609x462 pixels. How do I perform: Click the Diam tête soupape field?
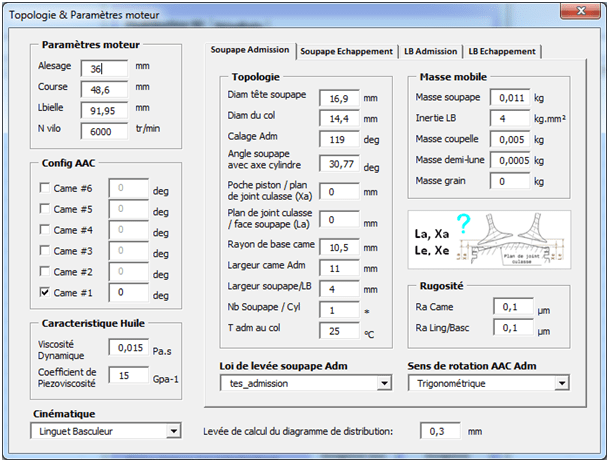(x=339, y=98)
